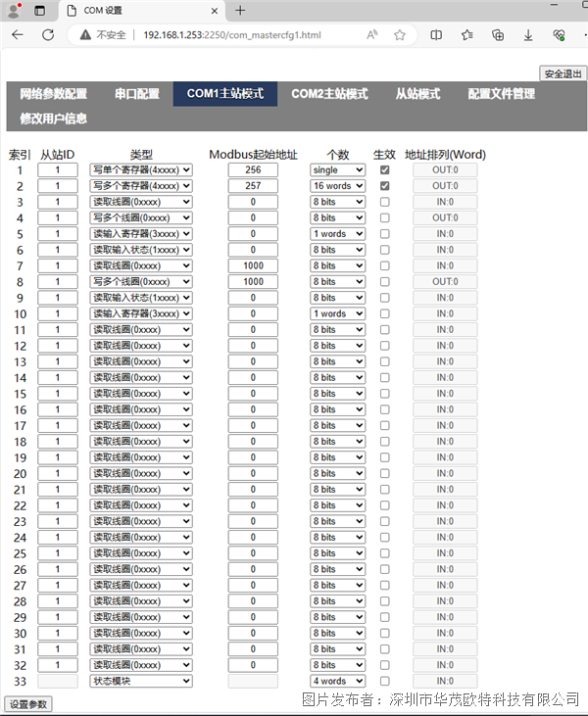Click the address bar URL
This screenshot has height=716, width=588.
232,35
